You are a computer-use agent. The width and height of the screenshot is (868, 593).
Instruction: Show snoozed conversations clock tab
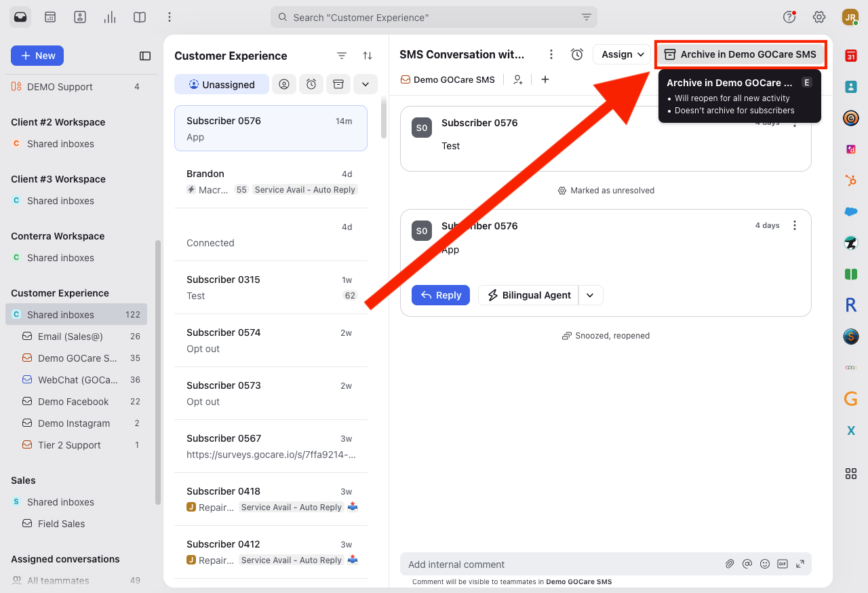point(311,84)
